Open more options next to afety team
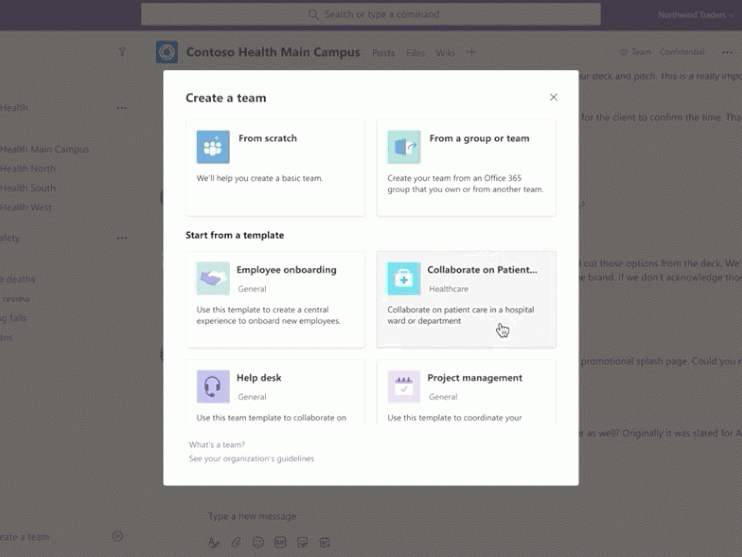 pos(122,238)
